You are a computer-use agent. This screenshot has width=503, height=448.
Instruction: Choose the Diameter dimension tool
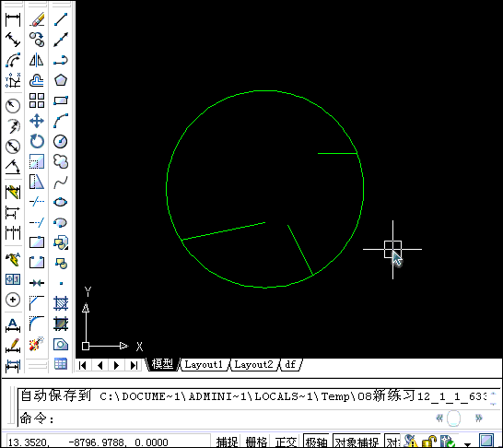(x=13, y=146)
